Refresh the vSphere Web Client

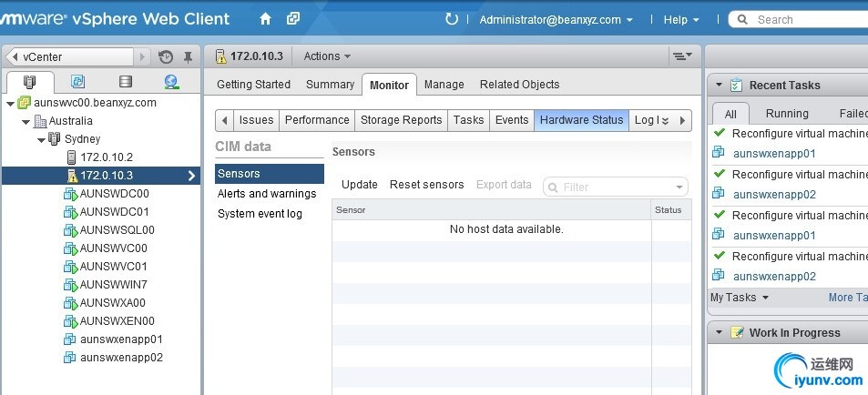(452, 19)
